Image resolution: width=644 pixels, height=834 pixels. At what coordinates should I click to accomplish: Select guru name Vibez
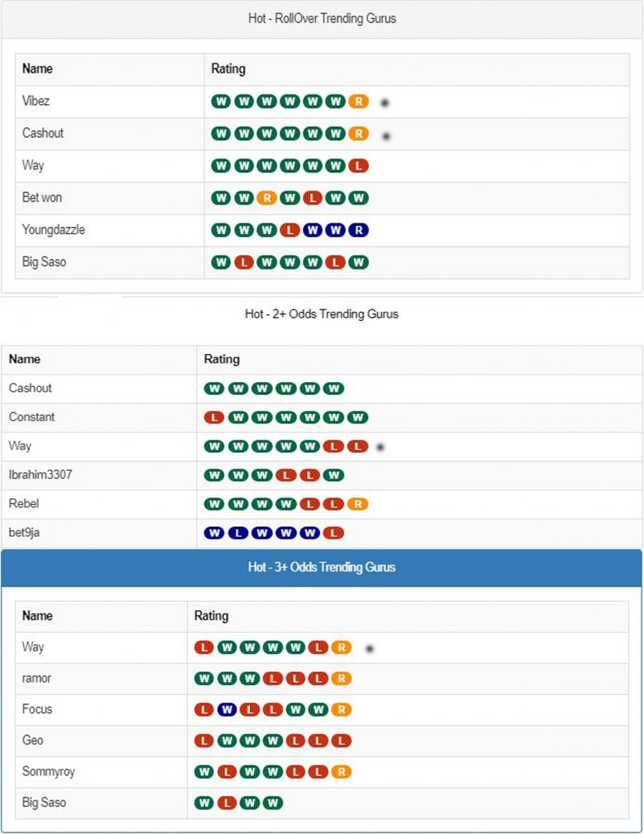pyautogui.click(x=36, y=101)
